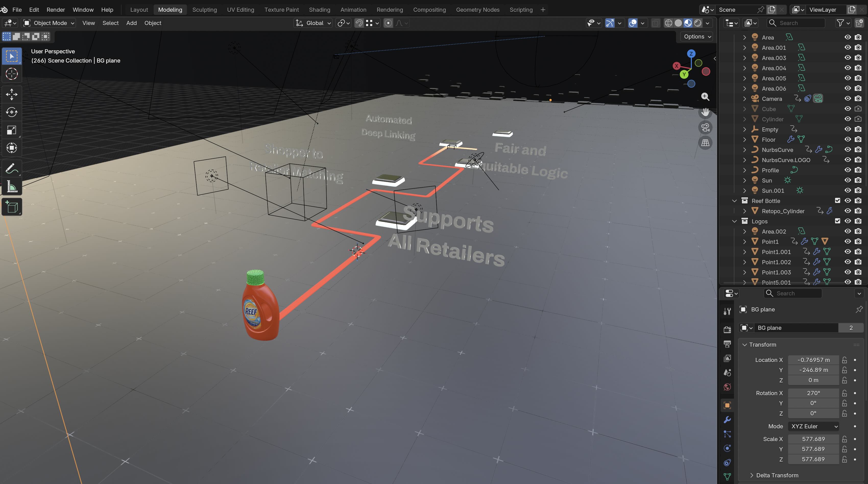Open the File menu
The height and width of the screenshot is (484, 868).
pos(17,9)
